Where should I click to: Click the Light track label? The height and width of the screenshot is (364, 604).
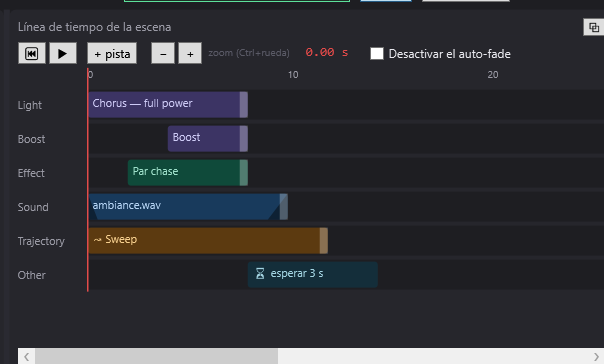click(30, 105)
